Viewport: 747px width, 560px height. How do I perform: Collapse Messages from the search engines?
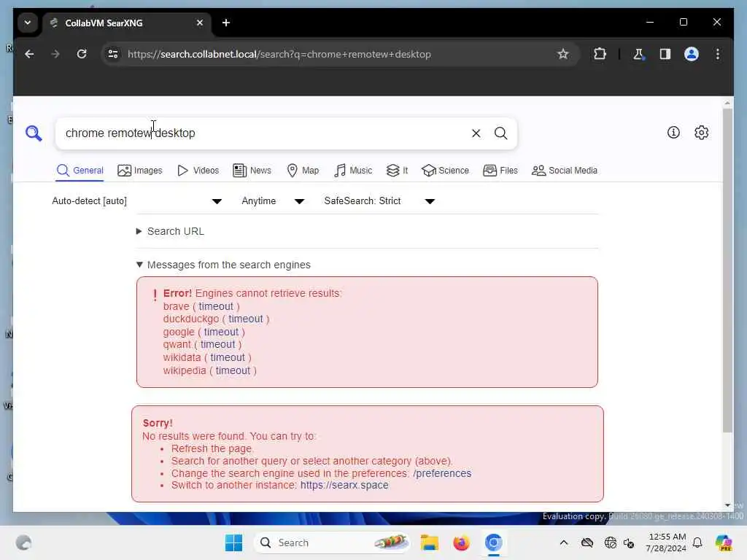pos(223,265)
